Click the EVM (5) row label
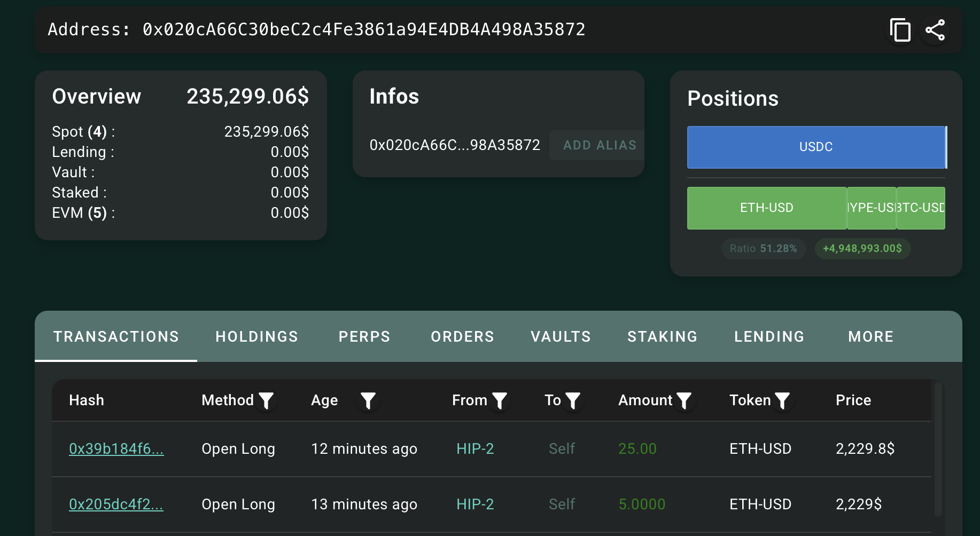The image size is (980, 536). 83,213
